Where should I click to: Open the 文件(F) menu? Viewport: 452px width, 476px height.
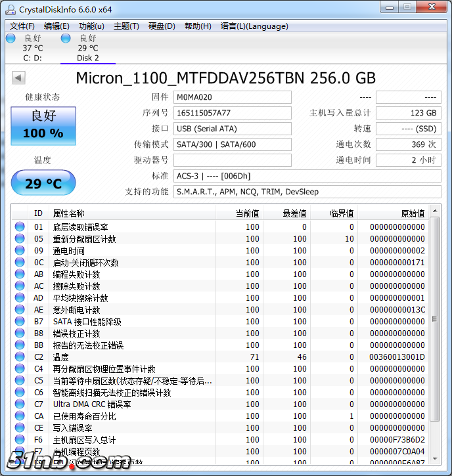22,26
